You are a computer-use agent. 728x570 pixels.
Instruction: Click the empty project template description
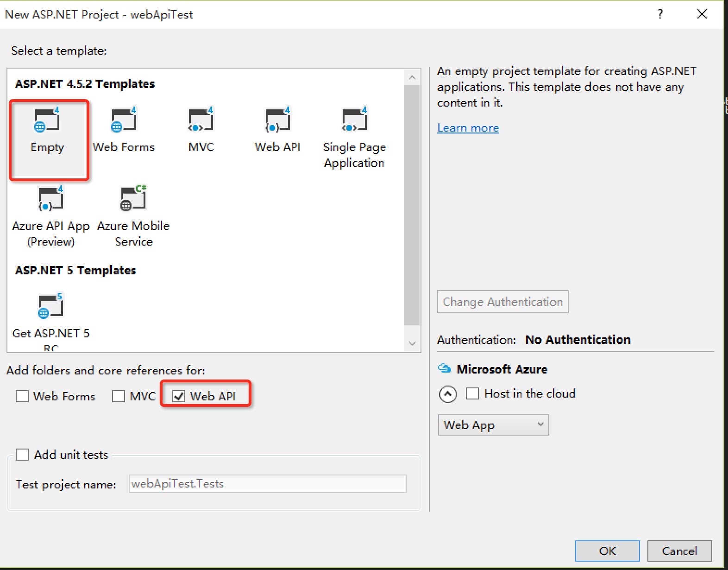567,87
